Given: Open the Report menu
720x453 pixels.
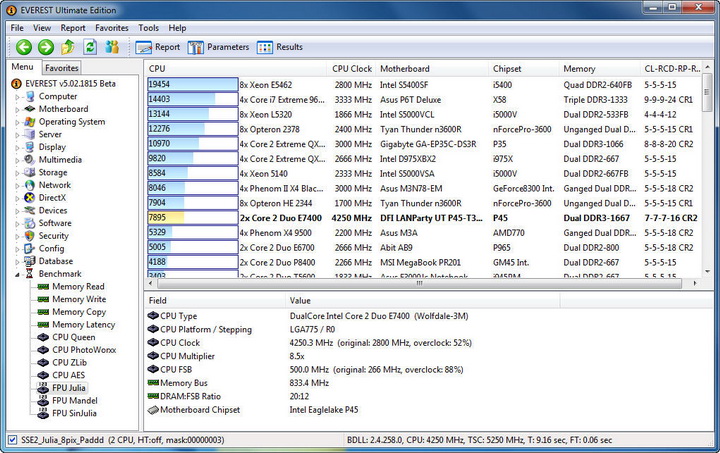Looking at the screenshot, I should click(73, 28).
